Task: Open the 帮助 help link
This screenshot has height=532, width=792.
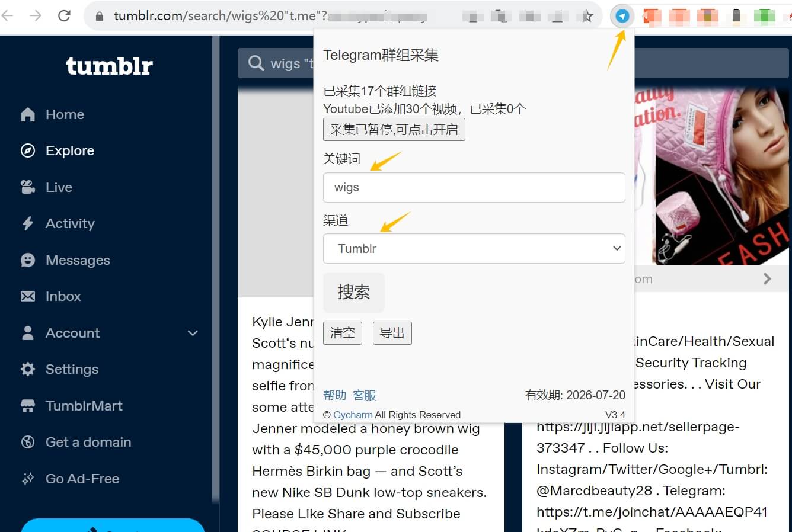Action: [334, 395]
